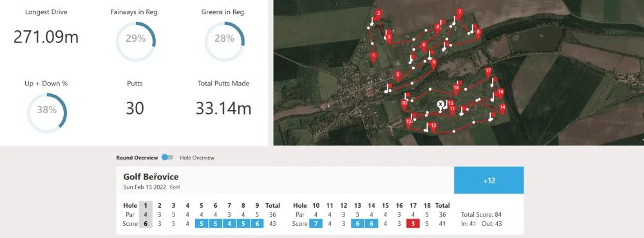The height and width of the screenshot is (238, 644).
Task: Toggle Round Overview / Hole Overview switch
Action: (167, 158)
